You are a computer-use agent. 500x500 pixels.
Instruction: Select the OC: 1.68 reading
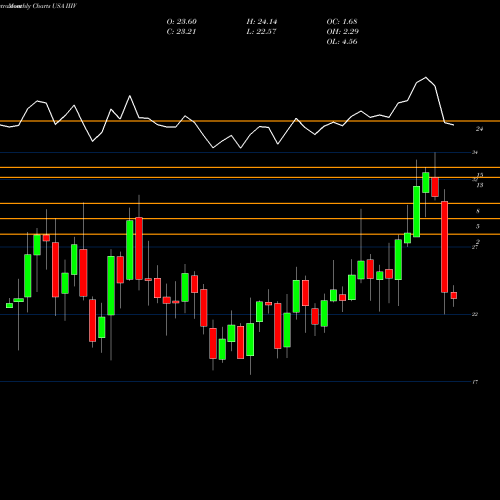pyautogui.click(x=342, y=22)
